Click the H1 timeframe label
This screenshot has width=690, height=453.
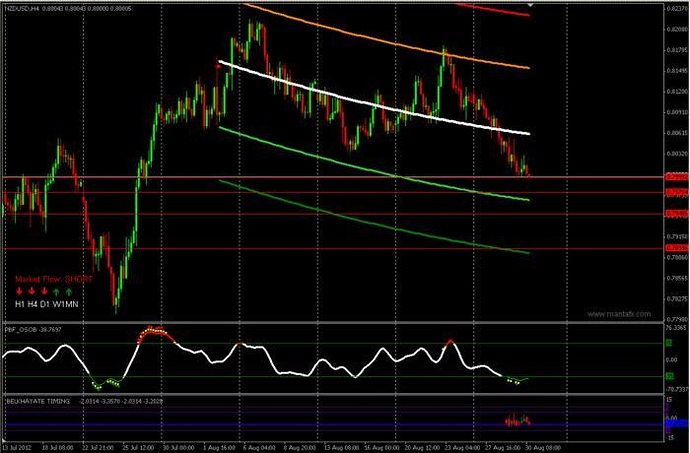[x=20, y=304]
